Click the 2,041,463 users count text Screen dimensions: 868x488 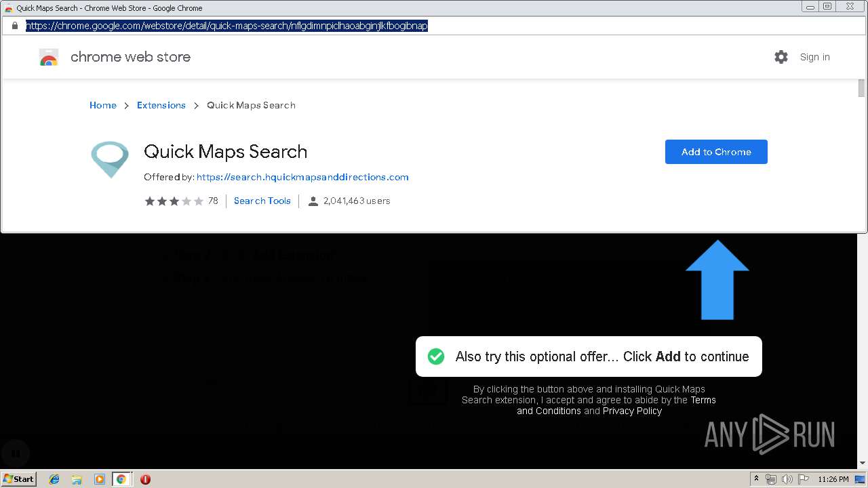(x=357, y=201)
